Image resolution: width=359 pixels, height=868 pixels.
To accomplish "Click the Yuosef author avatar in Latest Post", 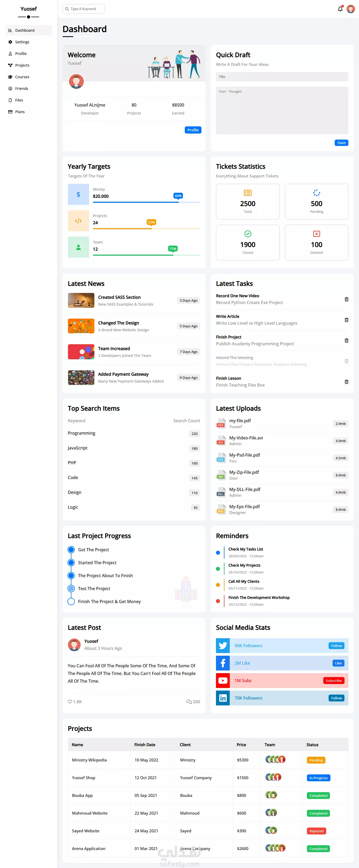I will [74, 645].
